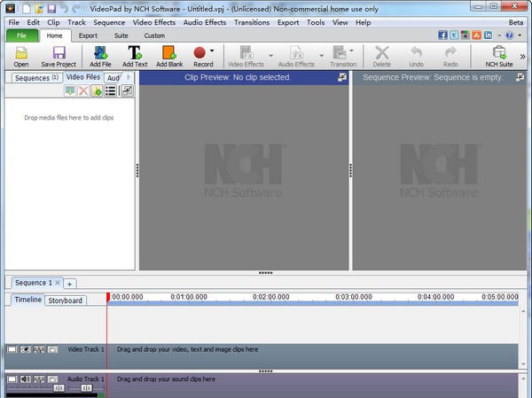Start recording with the red Record icon
The width and height of the screenshot is (532, 398).
199,52
